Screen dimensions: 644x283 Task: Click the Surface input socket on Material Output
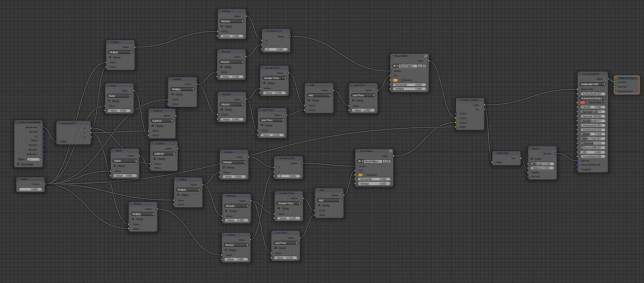(615, 82)
